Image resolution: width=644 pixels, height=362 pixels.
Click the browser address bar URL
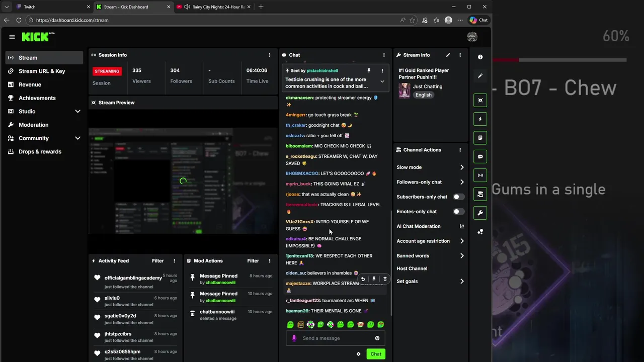pyautogui.click(x=72, y=20)
